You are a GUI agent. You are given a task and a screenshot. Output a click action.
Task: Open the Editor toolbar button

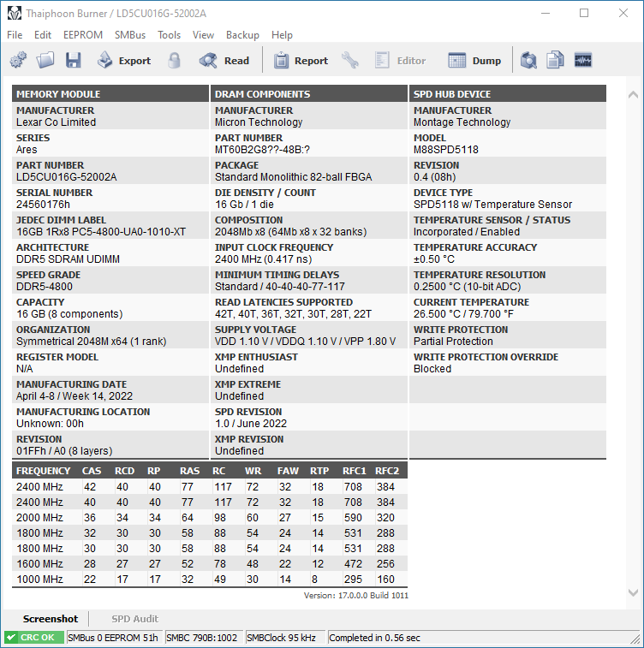(x=400, y=60)
